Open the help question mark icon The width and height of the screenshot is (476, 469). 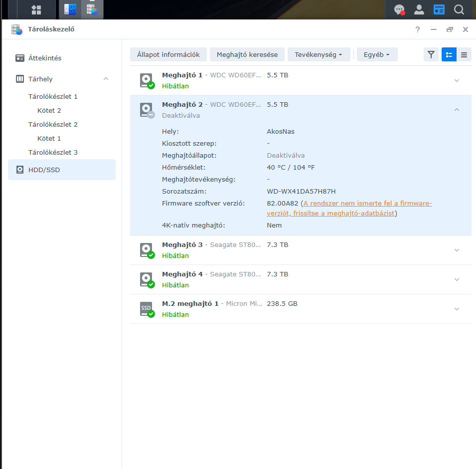pos(418,29)
